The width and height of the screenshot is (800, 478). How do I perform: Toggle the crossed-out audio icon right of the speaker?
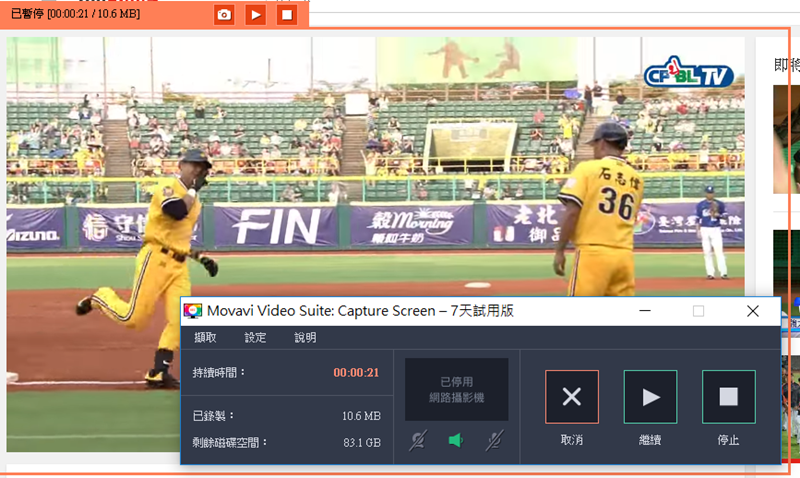tap(494, 440)
